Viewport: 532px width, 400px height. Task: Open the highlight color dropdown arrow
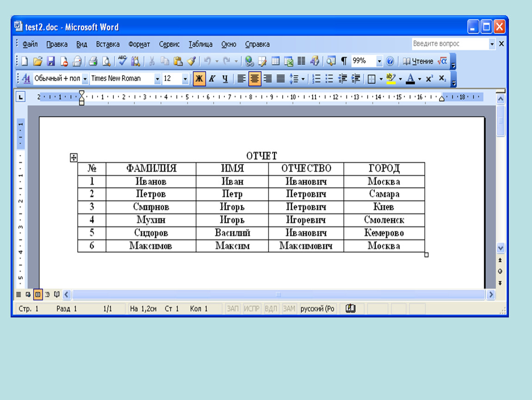[400, 79]
